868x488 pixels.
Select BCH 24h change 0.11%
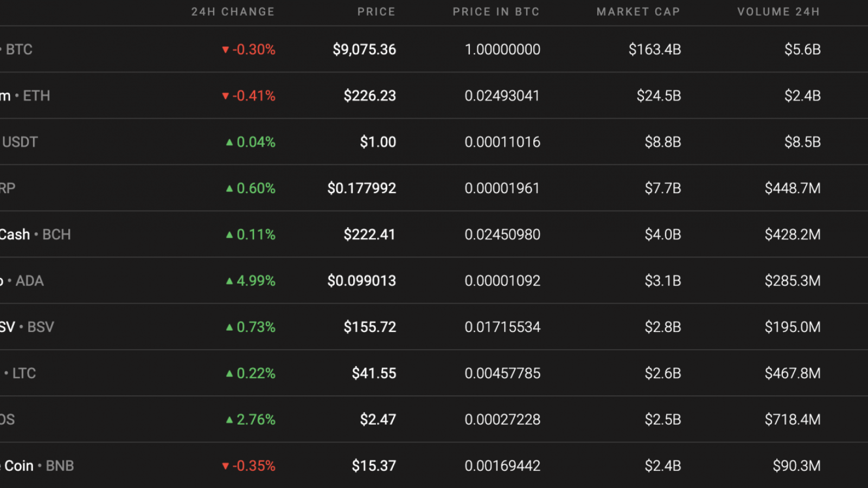pos(251,235)
